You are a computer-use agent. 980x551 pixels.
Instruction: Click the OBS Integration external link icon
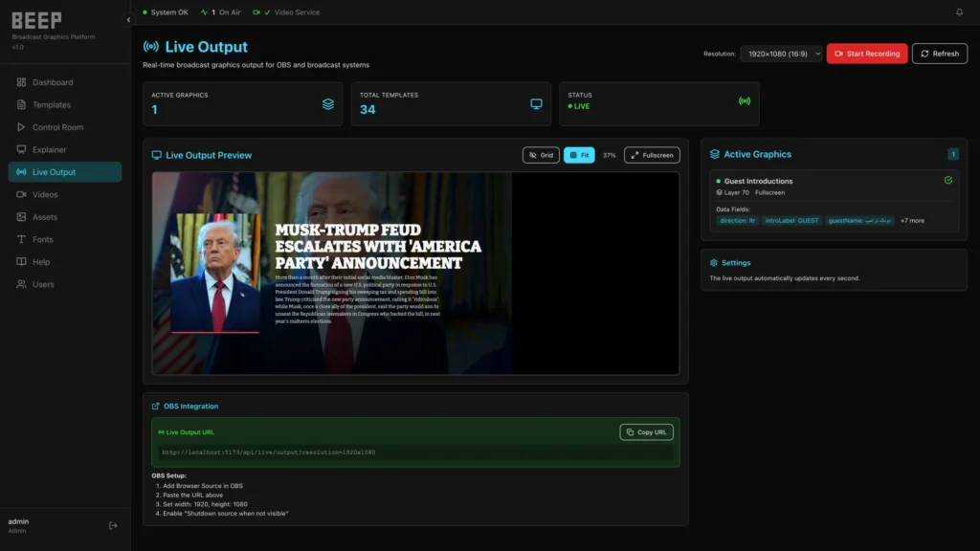[x=156, y=407]
